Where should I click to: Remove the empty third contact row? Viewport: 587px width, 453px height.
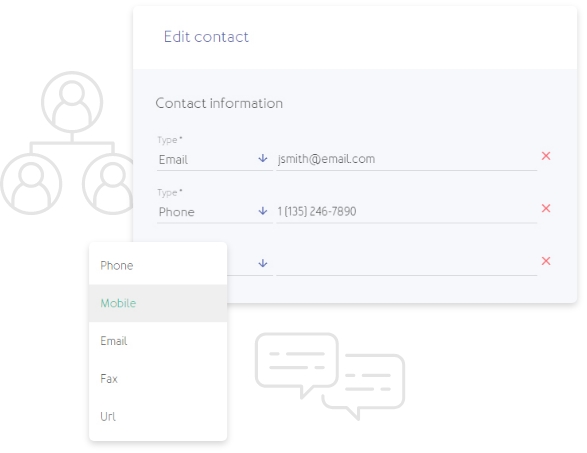pyautogui.click(x=545, y=261)
